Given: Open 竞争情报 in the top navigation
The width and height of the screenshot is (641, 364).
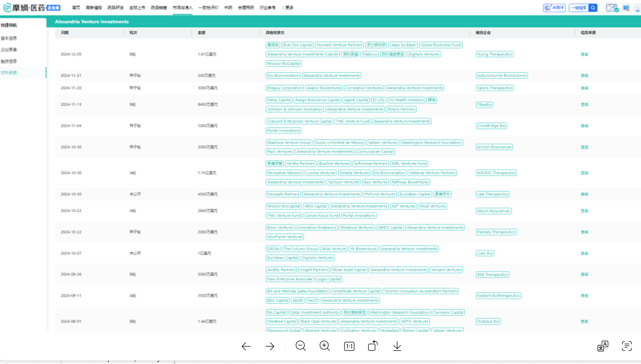Looking at the screenshot, I should [94, 8].
